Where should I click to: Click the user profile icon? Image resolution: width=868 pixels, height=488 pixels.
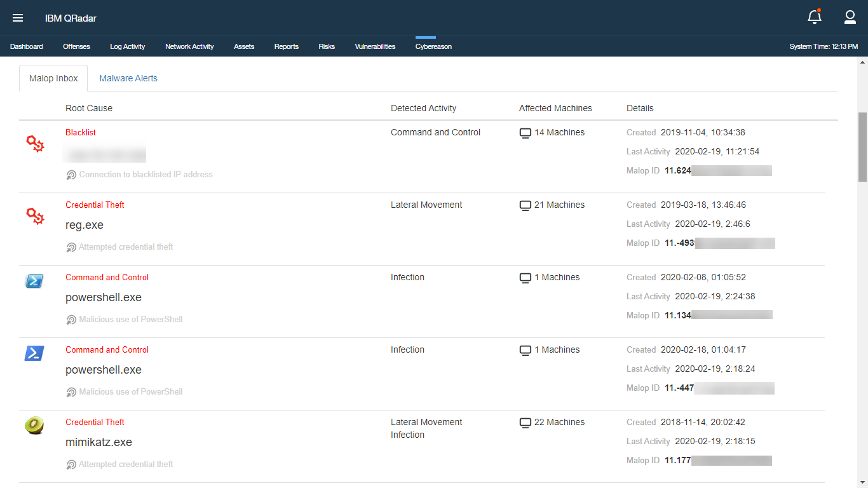850,18
